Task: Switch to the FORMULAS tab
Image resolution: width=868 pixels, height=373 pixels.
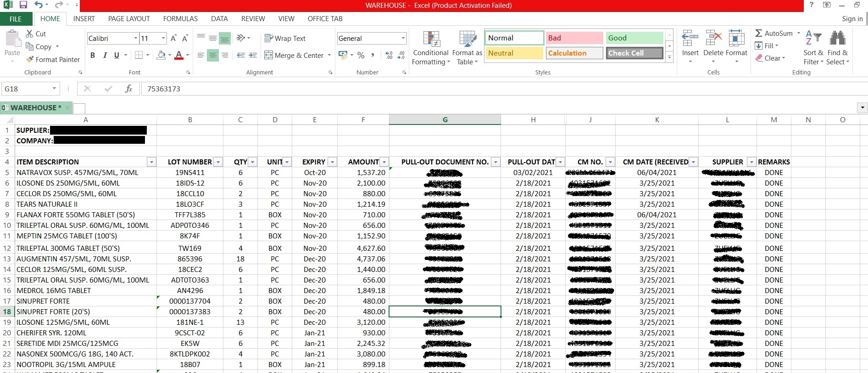Action: pyautogui.click(x=180, y=19)
